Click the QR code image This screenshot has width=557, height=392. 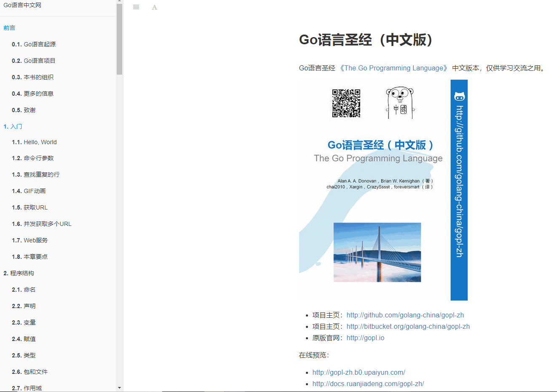coord(346,103)
